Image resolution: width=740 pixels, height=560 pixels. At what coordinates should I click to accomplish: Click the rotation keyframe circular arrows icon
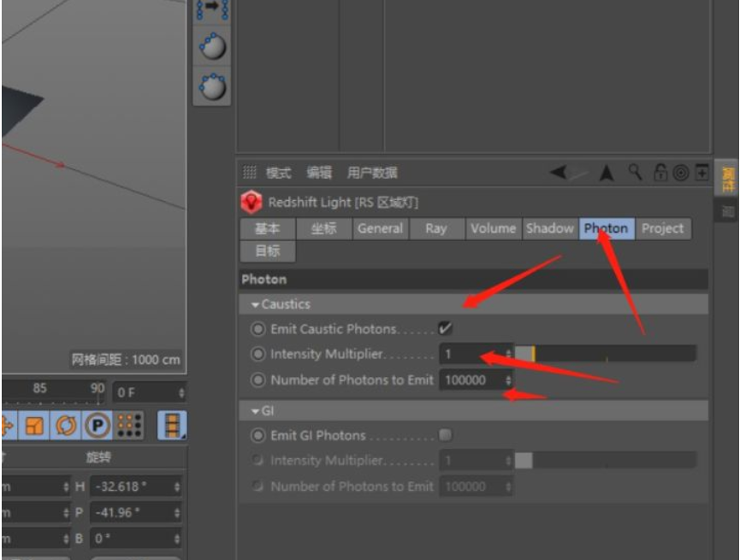pos(66,425)
